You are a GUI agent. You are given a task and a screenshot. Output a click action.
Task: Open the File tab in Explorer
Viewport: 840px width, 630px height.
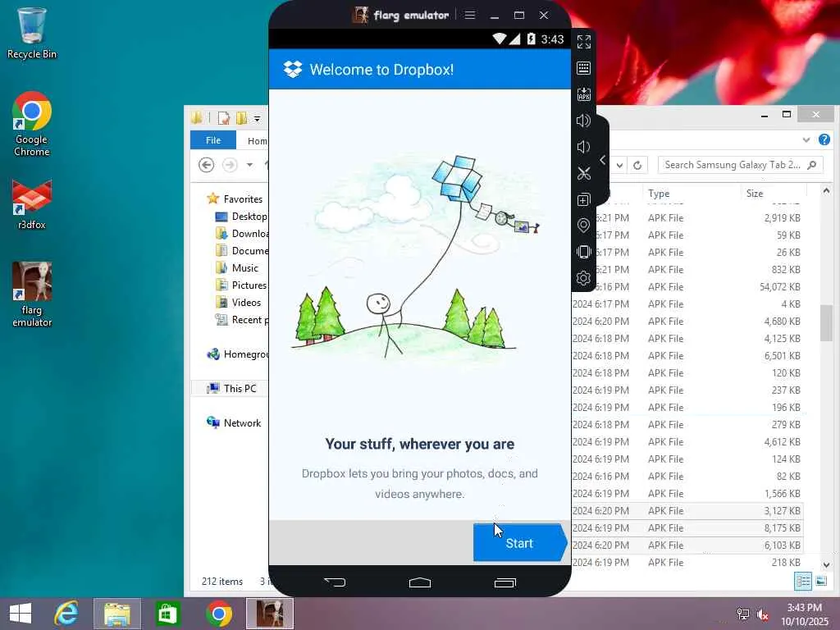tap(213, 139)
